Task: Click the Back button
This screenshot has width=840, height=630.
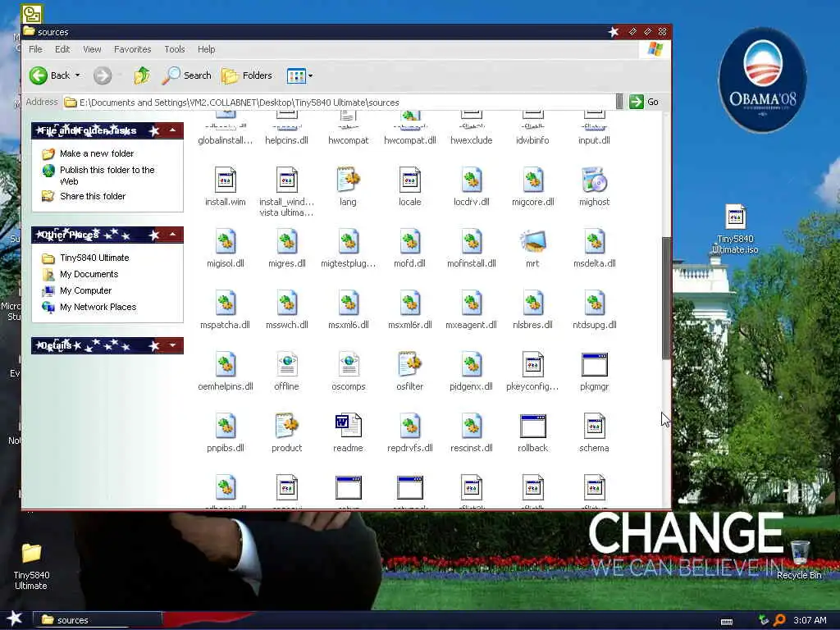Action: (50, 75)
